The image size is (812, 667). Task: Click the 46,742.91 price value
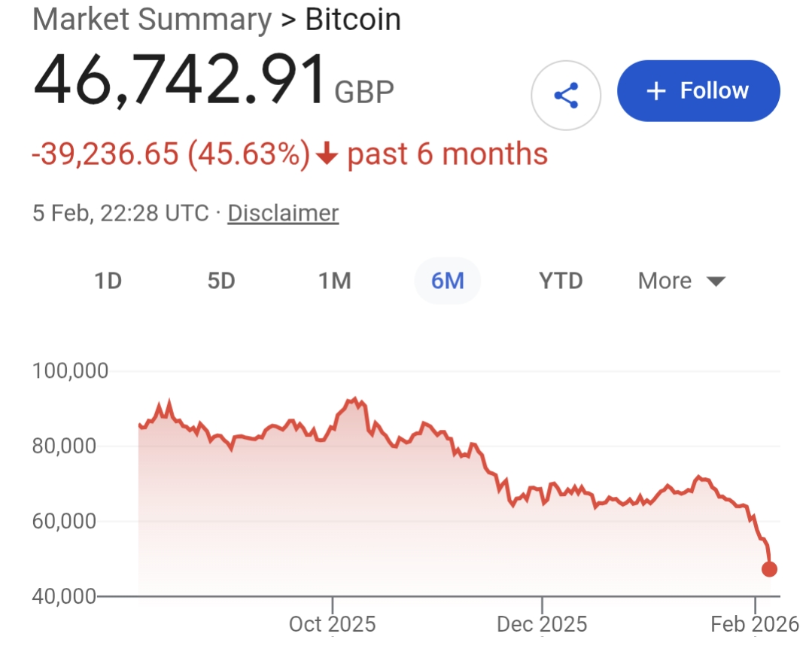(179, 81)
